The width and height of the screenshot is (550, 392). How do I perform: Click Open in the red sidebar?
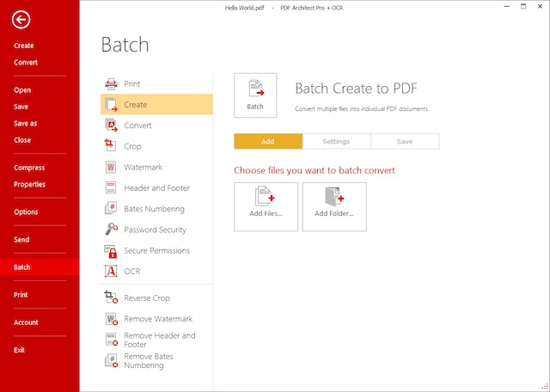[22, 90]
